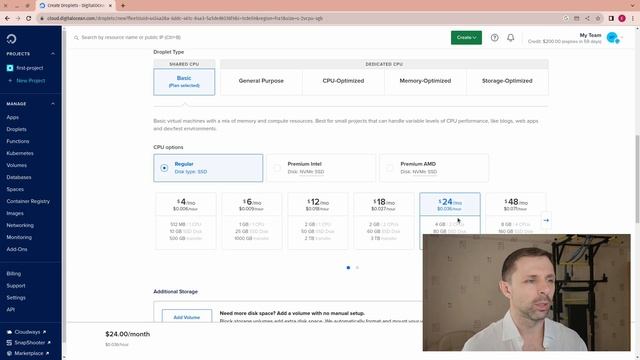Select the Premium Intel radio option
640x360 pixels.
pos(277,168)
